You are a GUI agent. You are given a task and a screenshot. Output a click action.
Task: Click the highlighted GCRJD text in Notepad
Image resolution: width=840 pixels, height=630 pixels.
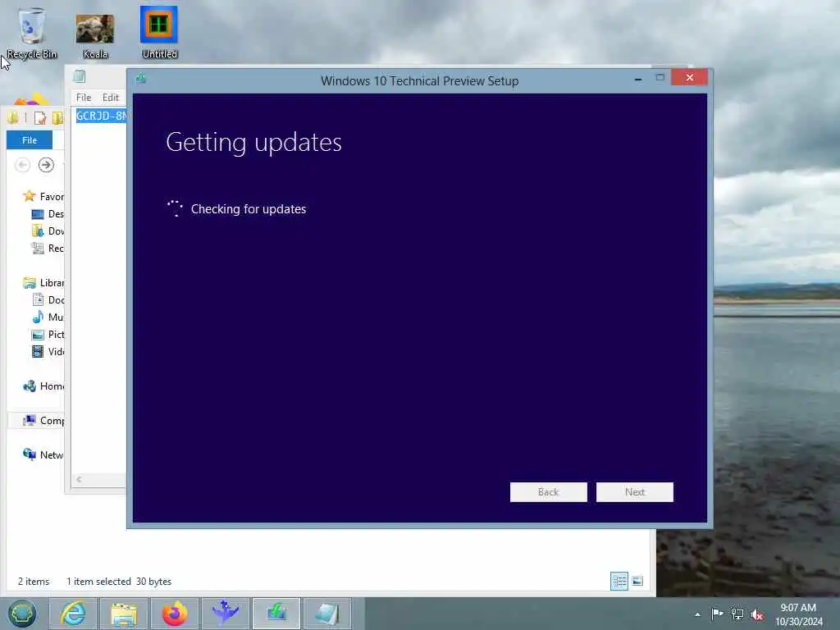(101, 116)
